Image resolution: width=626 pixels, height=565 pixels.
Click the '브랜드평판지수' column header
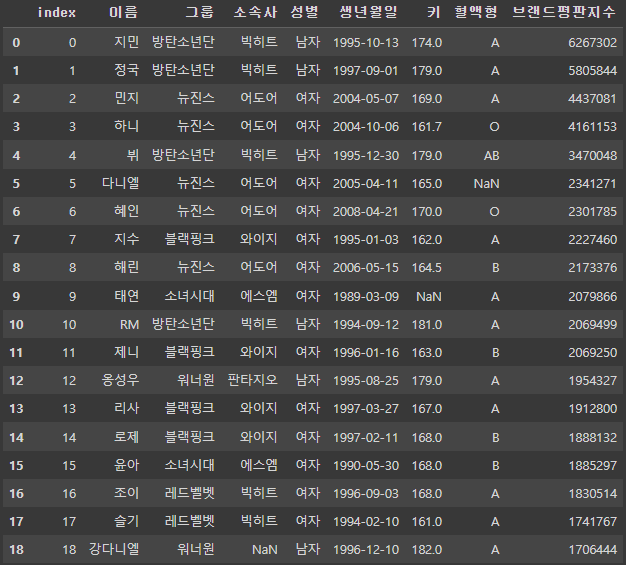pyautogui.click(x=564, y=12)
